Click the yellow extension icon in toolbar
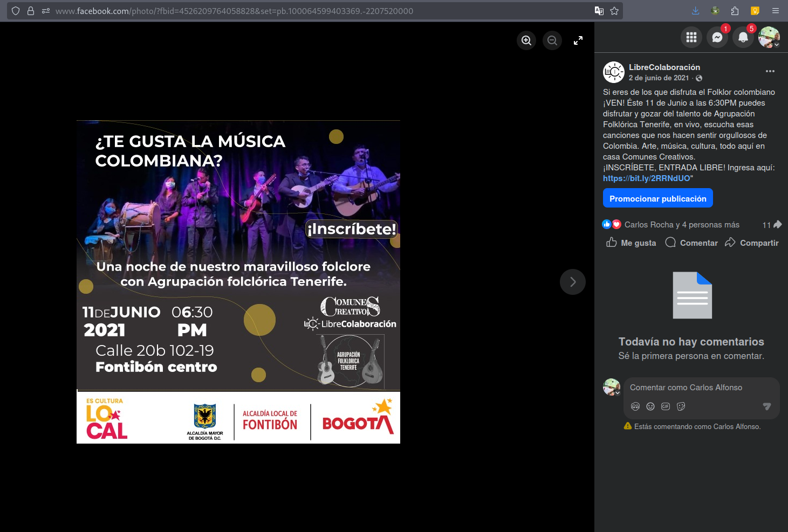This screenshot has height=532, width=788. [755, 11]
